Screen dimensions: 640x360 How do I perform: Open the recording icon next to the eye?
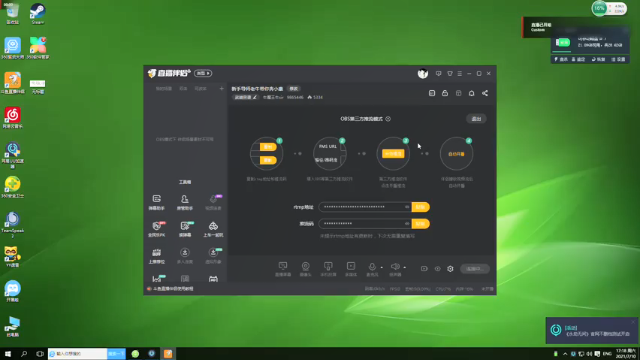[x=424, y=269]
